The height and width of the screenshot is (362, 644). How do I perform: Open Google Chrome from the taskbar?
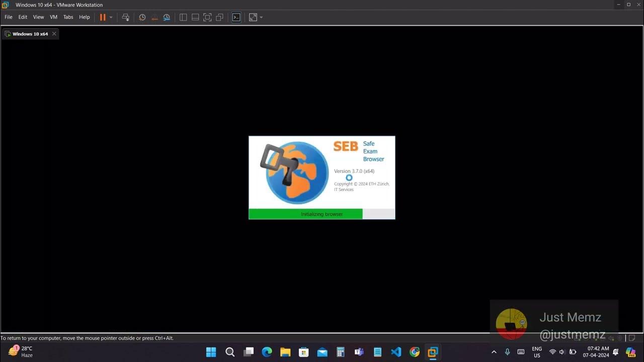(x=415, y=352)
